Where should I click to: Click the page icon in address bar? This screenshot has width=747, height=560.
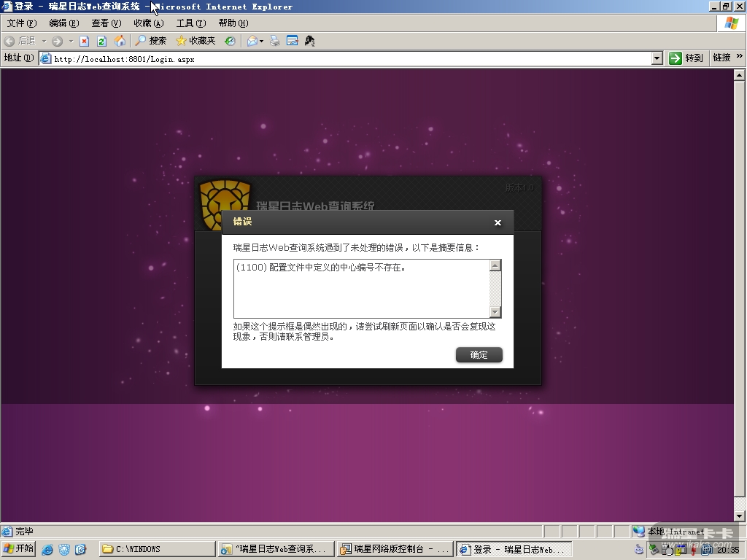pos(46,58)
